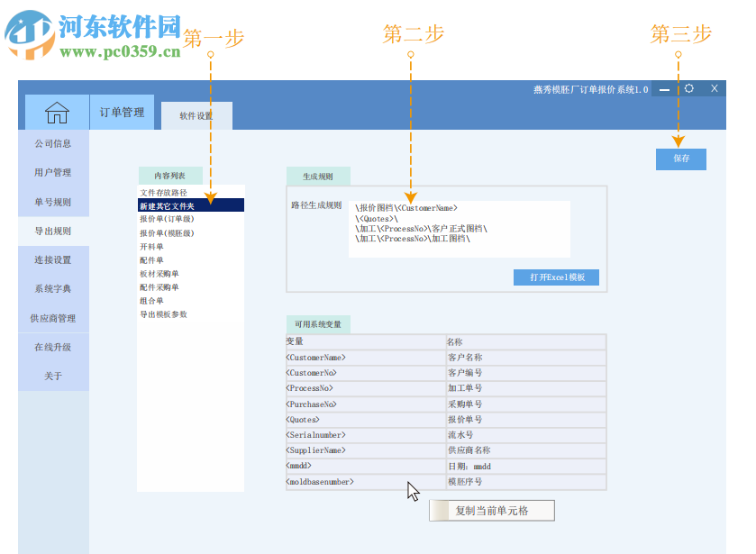Open 用户管理 in the sidebar
The image size is (756, 554).
53,173
